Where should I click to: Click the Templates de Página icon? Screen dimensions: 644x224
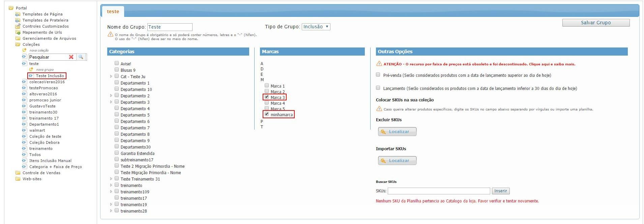pyautogui.click(x=18, y=14)
